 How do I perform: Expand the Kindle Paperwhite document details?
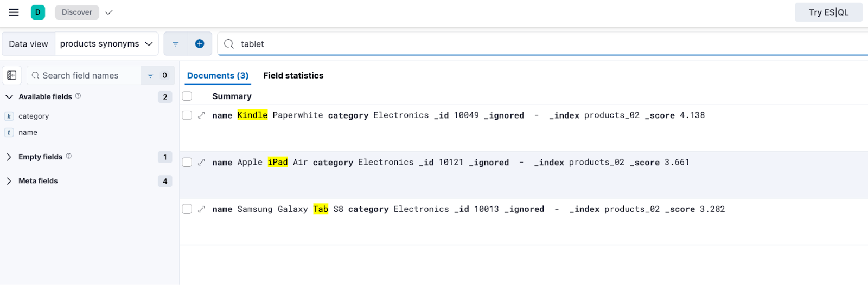pos(201,115)
